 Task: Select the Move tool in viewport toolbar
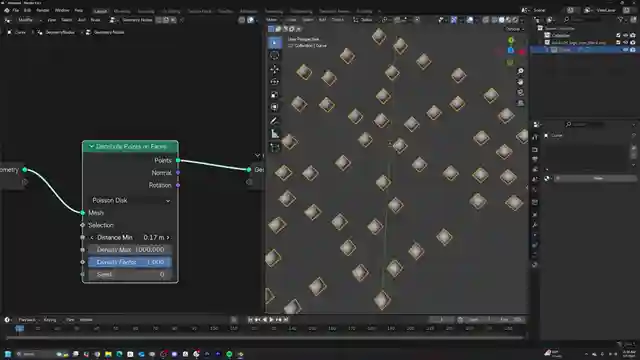click(274, 69)
